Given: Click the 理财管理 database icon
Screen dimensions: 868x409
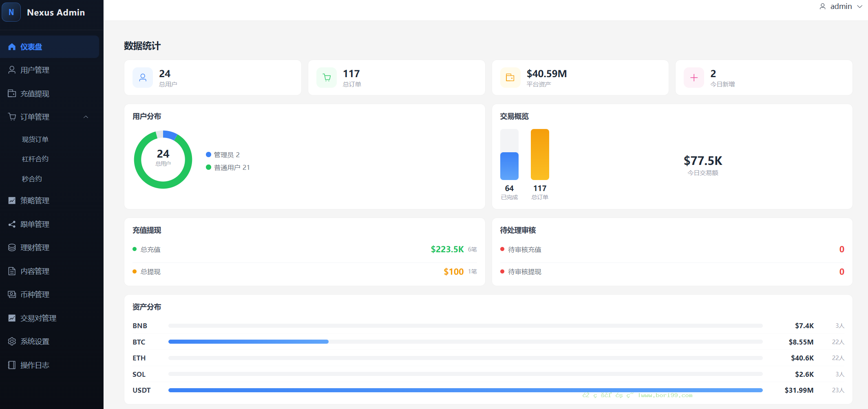Looking at the screenshot, I should (12, 247).
